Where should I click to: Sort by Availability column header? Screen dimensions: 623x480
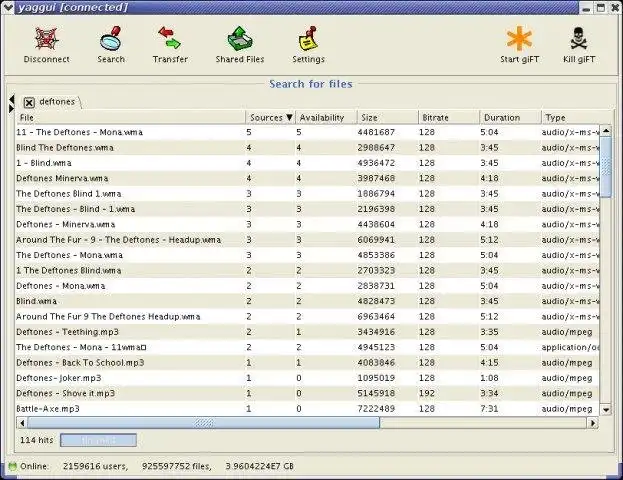click(326, 118)
